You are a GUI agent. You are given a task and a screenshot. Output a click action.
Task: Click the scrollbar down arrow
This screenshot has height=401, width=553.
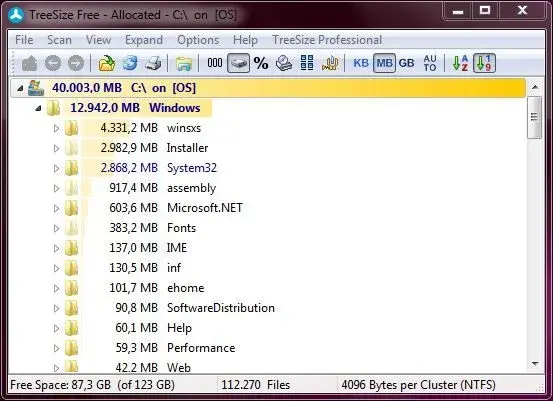535,364
